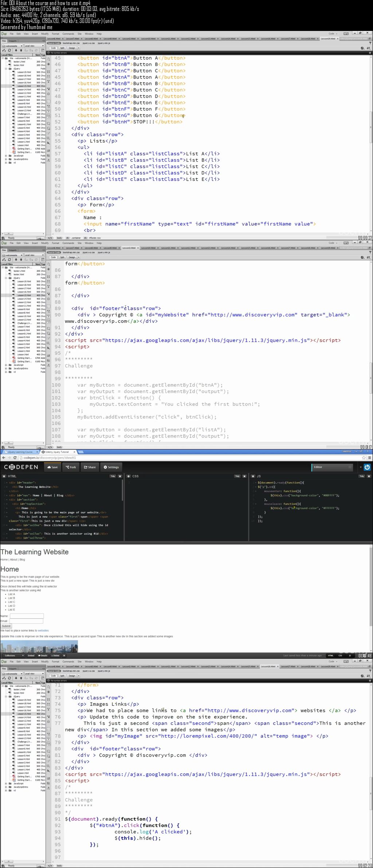Viewport: 373px width, 868px height.
Task: Click the CodePen logo
Action: 21,467
